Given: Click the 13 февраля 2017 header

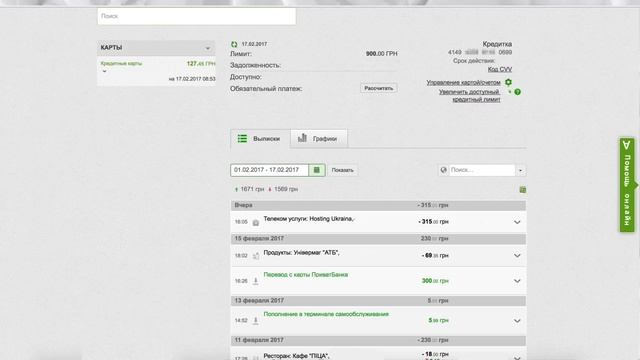Looking at the screenshot, I should click(378, 300).
